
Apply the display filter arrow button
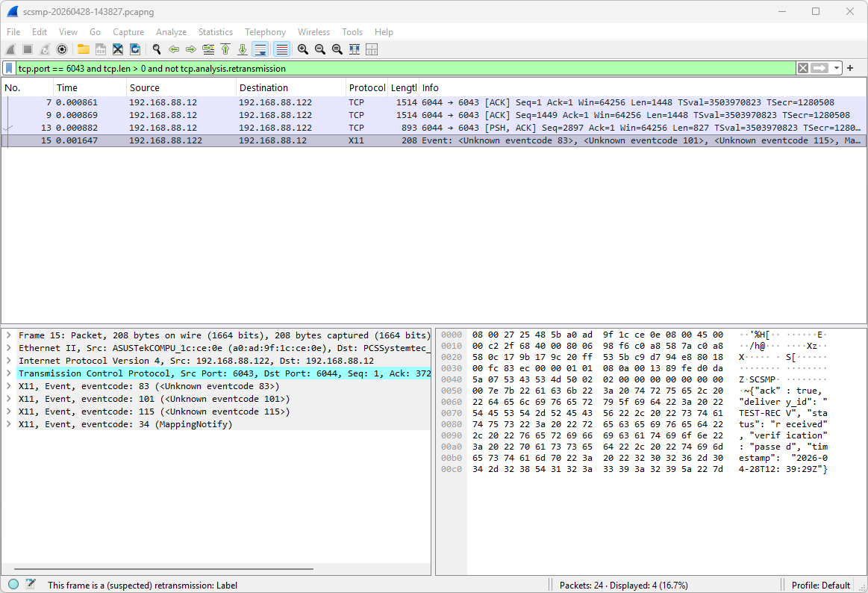[x=819, y=68]
